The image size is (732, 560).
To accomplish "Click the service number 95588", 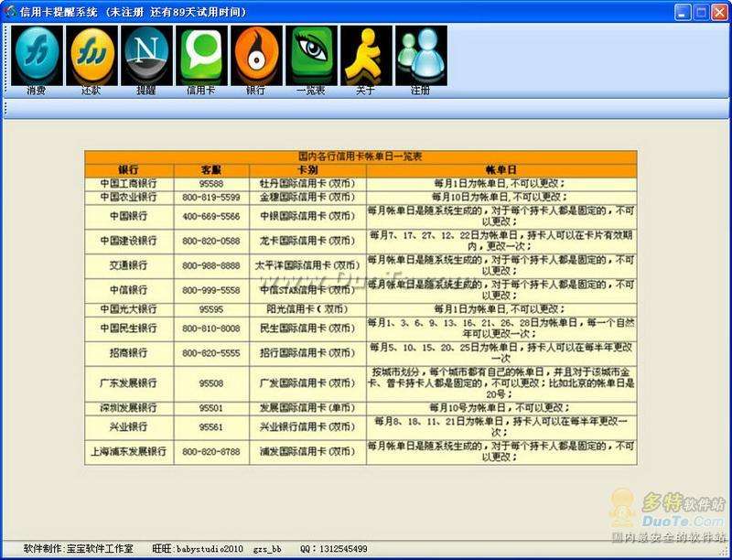I will pos(211,184).
